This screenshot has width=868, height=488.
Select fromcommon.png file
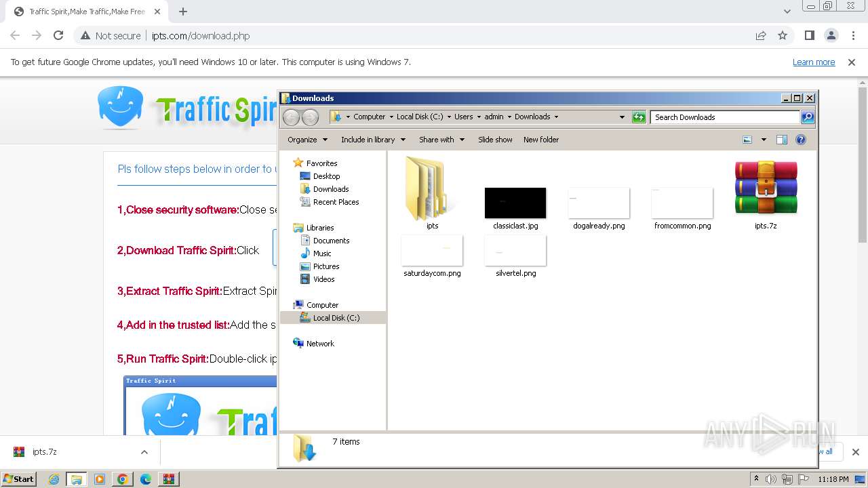(x=682, y=208)
